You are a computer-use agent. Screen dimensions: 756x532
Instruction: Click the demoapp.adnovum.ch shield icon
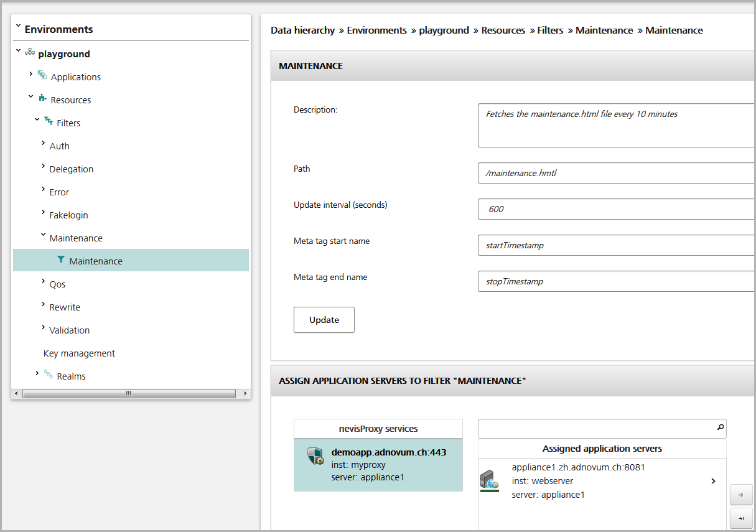pos(316,455)
